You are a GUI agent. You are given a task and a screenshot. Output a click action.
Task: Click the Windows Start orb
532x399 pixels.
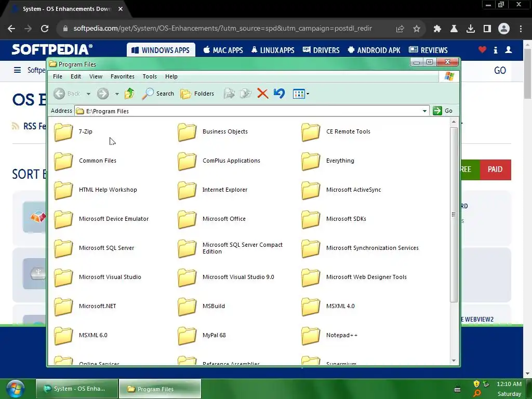(15, 389)
